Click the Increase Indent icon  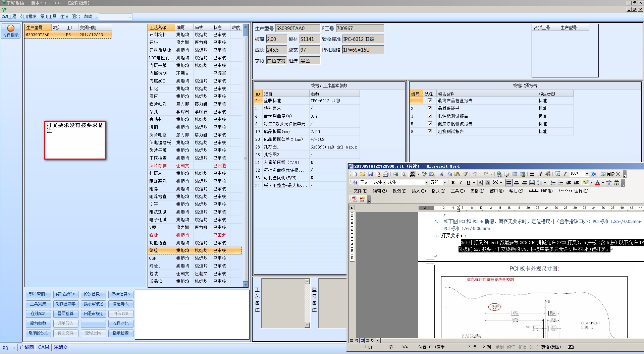point(576,183)
